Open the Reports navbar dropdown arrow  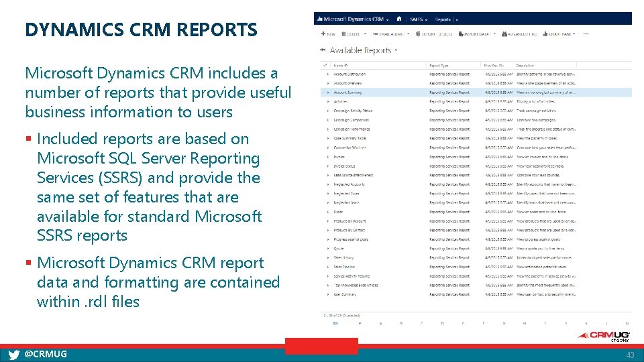click(457, 19)
